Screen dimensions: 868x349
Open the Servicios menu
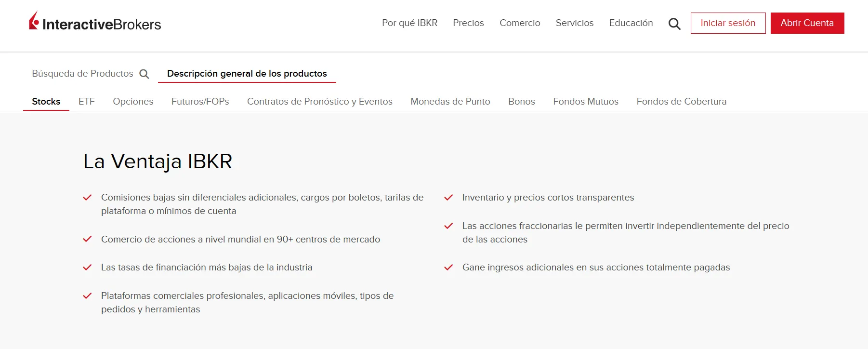tap(575, 23)
